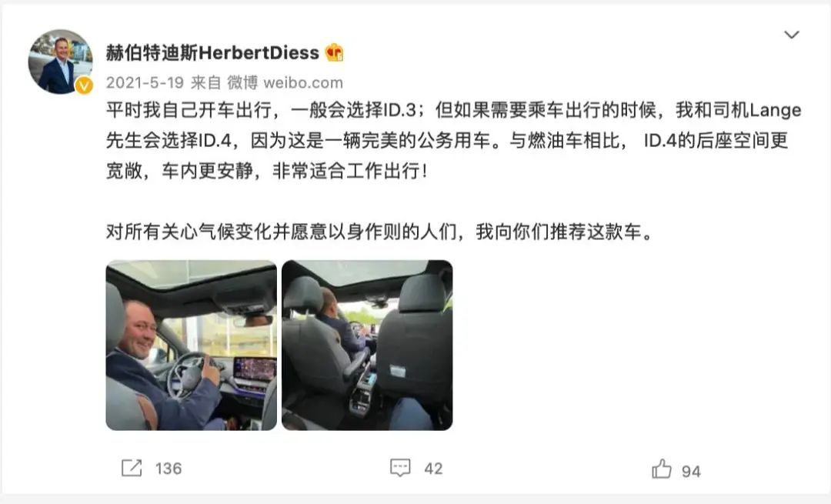Click the repost arrow icon

point(132,468)
